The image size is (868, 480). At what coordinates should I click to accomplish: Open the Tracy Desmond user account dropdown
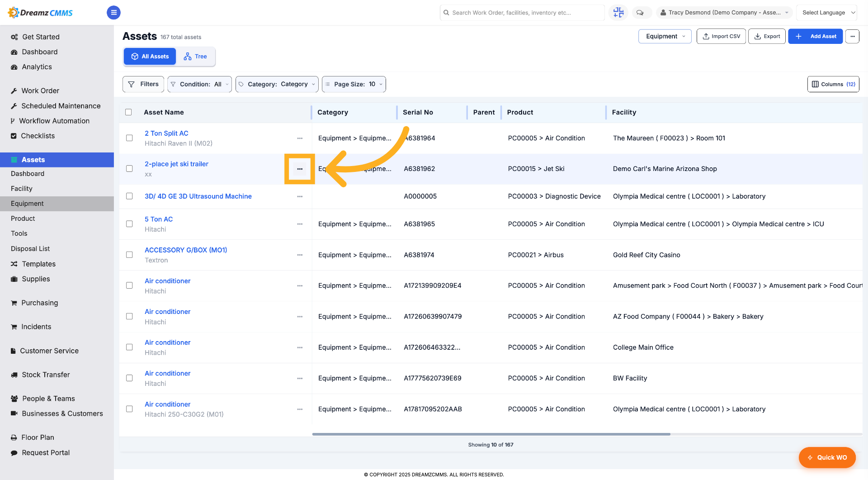coord(724,13)
